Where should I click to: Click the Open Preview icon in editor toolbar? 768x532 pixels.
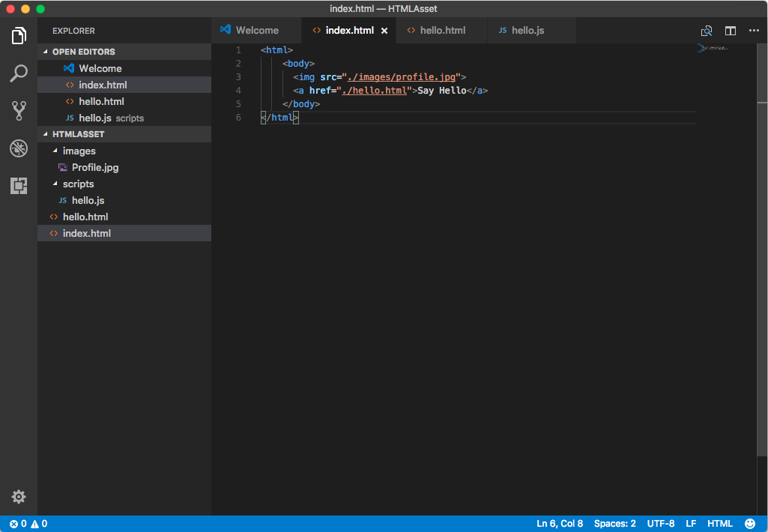[x=707, y=31]
